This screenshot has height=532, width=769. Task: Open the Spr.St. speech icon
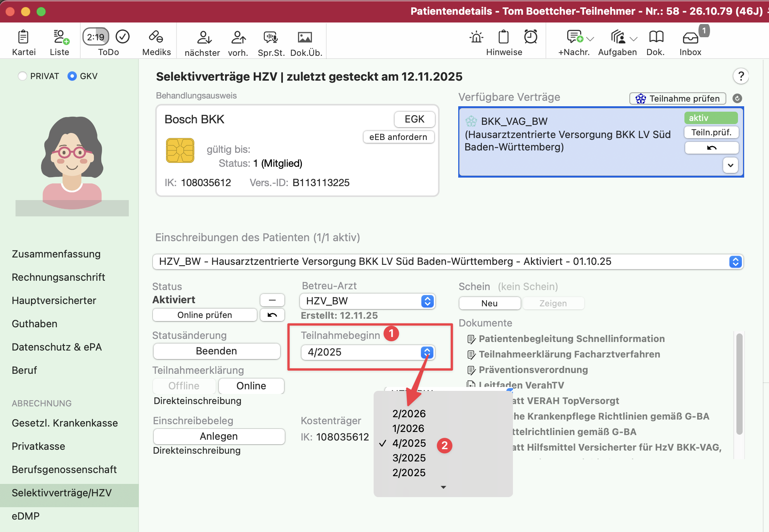point(270,37)
